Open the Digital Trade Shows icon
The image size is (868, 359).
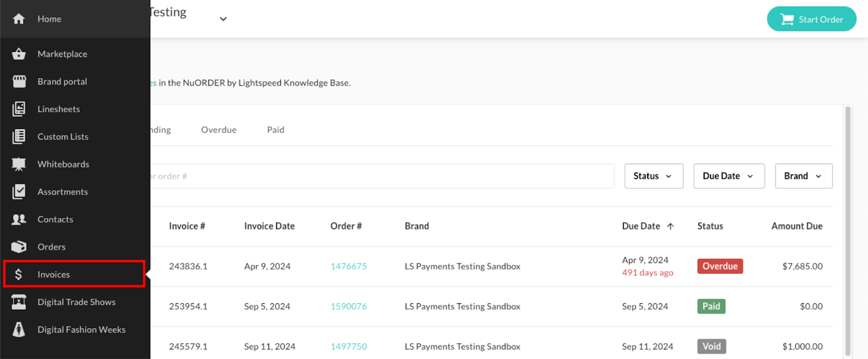[x=19, y=302]
